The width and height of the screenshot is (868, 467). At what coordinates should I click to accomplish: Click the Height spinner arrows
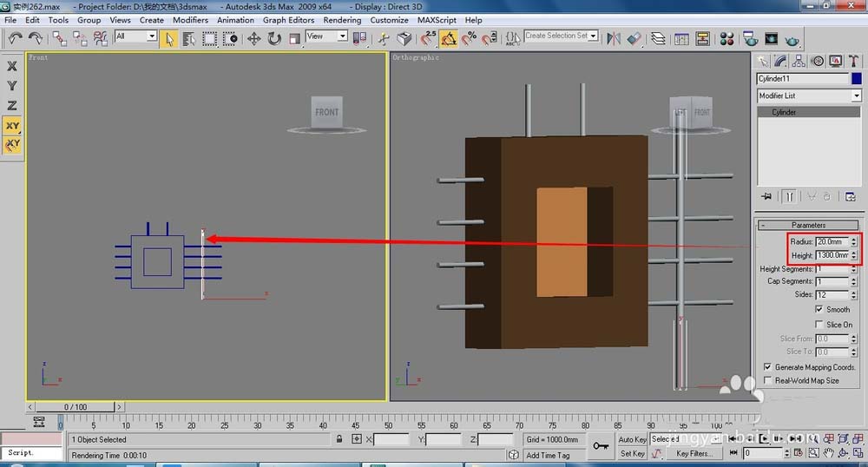[x=853, y=255]
